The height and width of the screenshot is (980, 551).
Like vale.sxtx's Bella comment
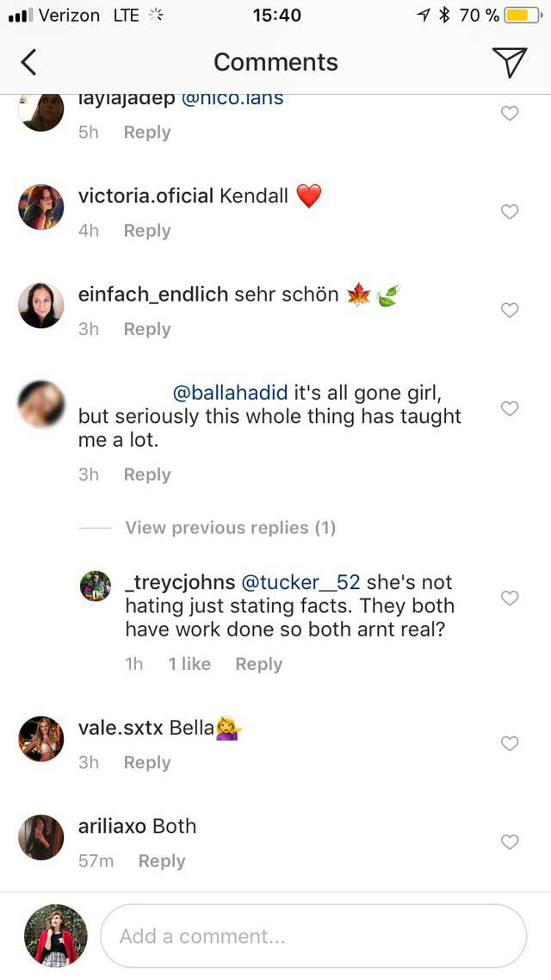[510, 743]
